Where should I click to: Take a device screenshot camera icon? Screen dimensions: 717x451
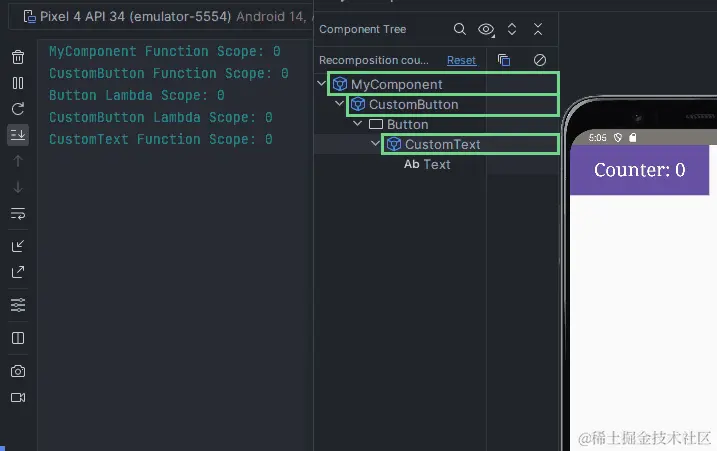click(18, 371)
